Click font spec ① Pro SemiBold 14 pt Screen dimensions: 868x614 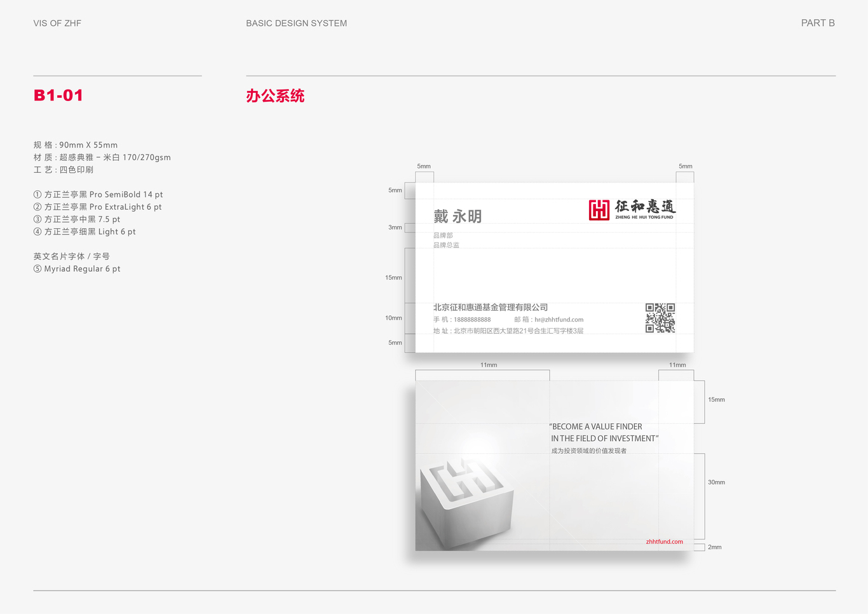point(98,194)
